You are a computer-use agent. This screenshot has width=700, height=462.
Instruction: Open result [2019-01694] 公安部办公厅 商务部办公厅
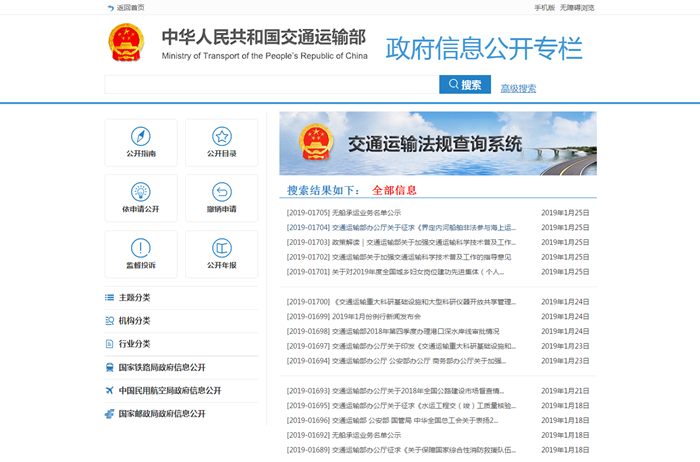click(396, 361)
